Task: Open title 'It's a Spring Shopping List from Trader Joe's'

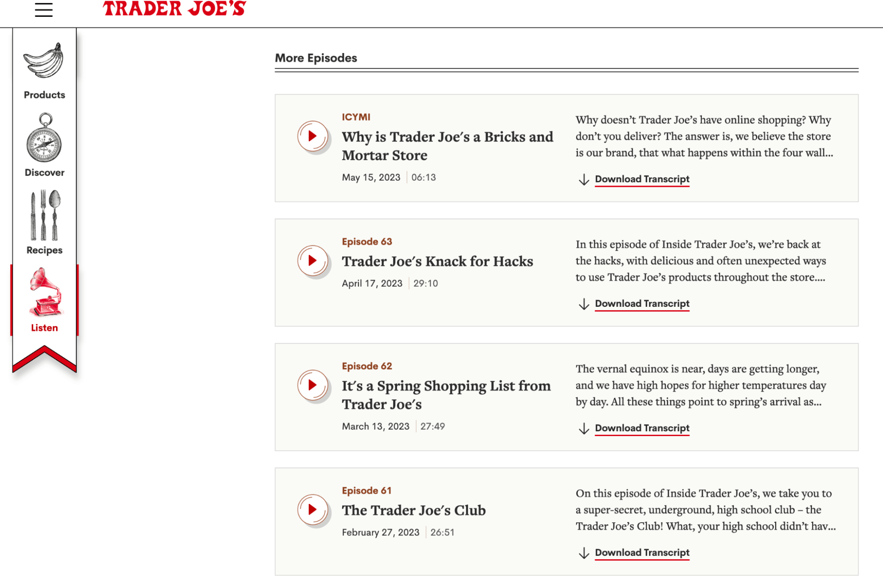Action: point(446,395)
